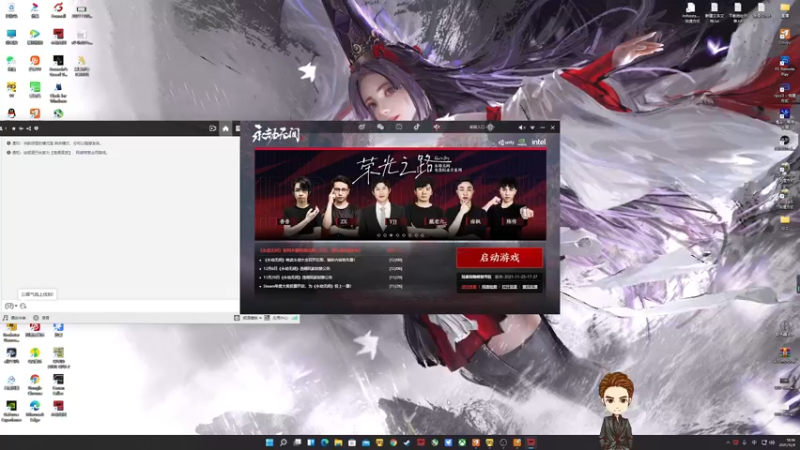Open the Weibo icon in launcher header
This screenshot has height=450, width=800.
tap(362, 127)
